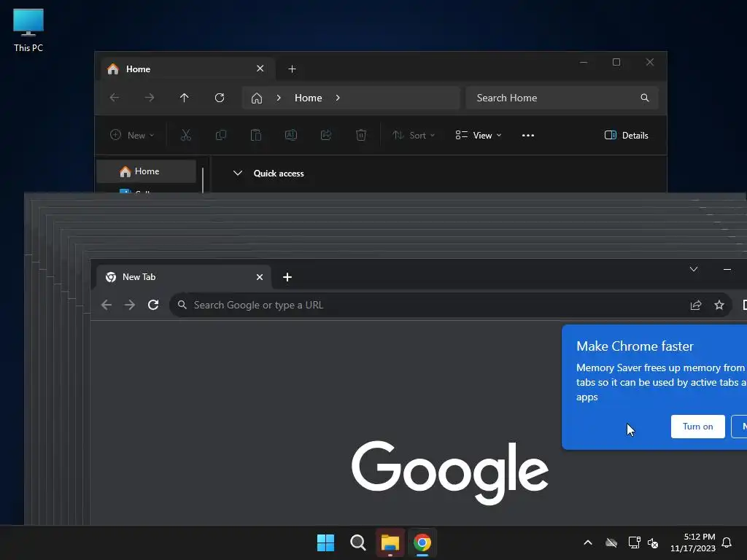Click Chrome back arrow
This screenshot has width=747, height=560.
point(107,305)
